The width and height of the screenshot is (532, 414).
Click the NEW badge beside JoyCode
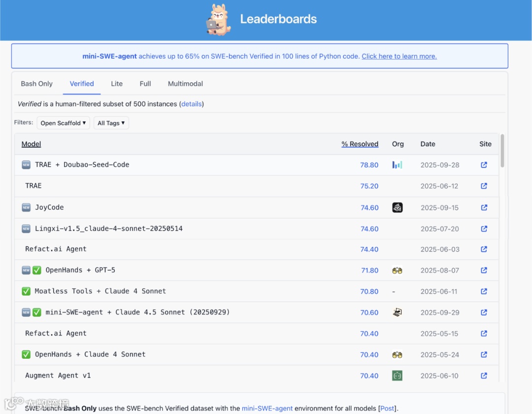[26, 207]
